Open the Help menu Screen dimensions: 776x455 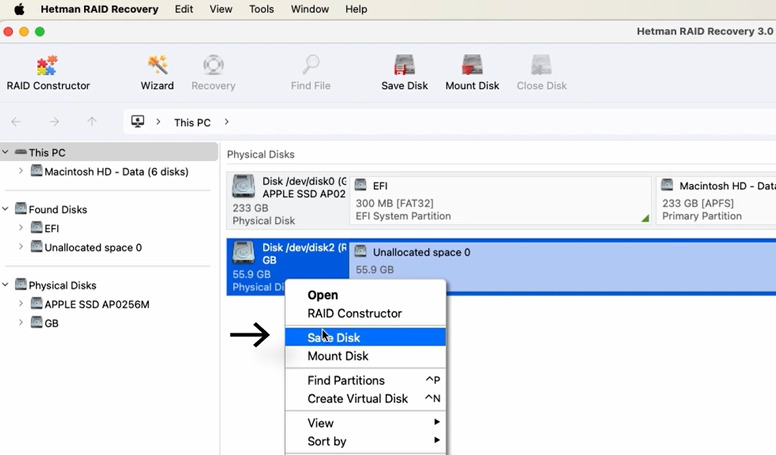pyautogui.click(x=356, y=9)
